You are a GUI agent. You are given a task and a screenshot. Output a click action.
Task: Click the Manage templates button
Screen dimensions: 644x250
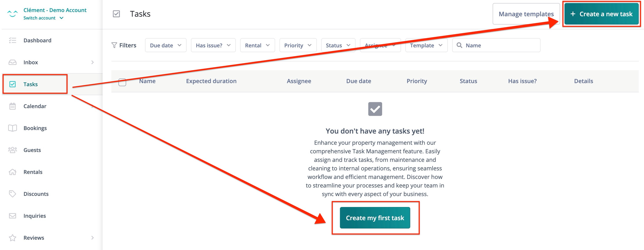pyautogui.click(x=526, y=14)
